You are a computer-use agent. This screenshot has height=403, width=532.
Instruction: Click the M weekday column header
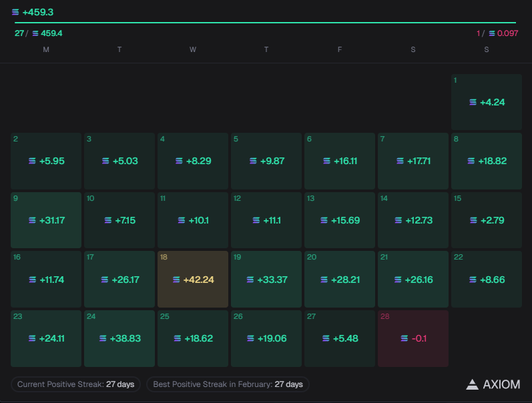[46, 49]
